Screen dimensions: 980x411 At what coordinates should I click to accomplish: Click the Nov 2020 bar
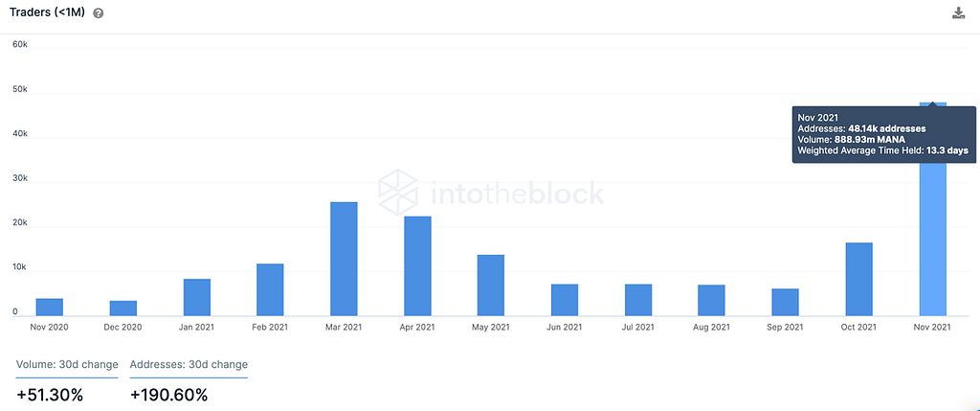coord(49,307)
